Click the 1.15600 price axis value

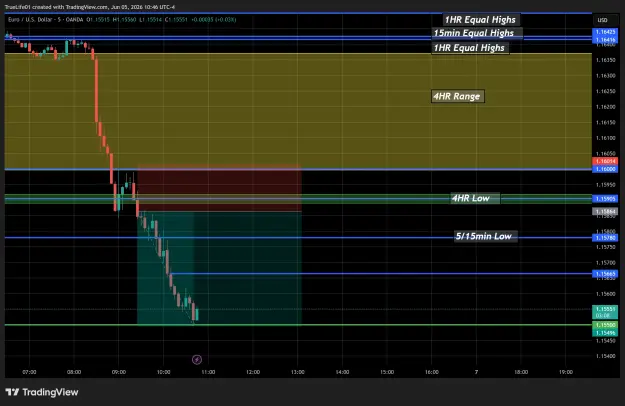click(605, 294)
